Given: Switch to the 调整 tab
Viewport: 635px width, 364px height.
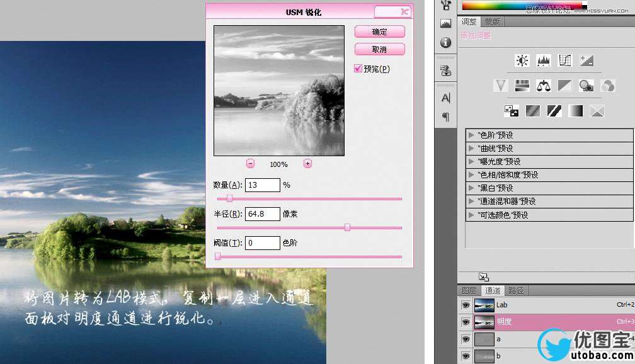Looking at the screenshot, I should coord(469,21).
